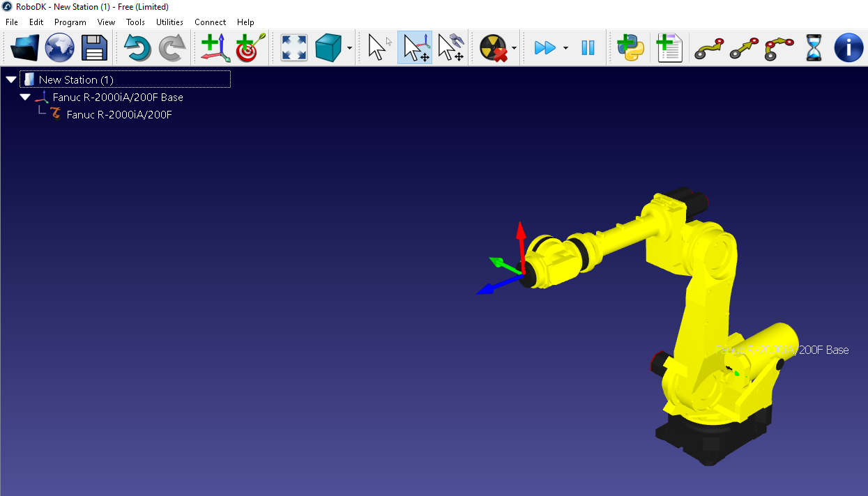Add a linear move instruction
Image resolution: width=868 pixels, height=496 pixels.
(744, 48)
